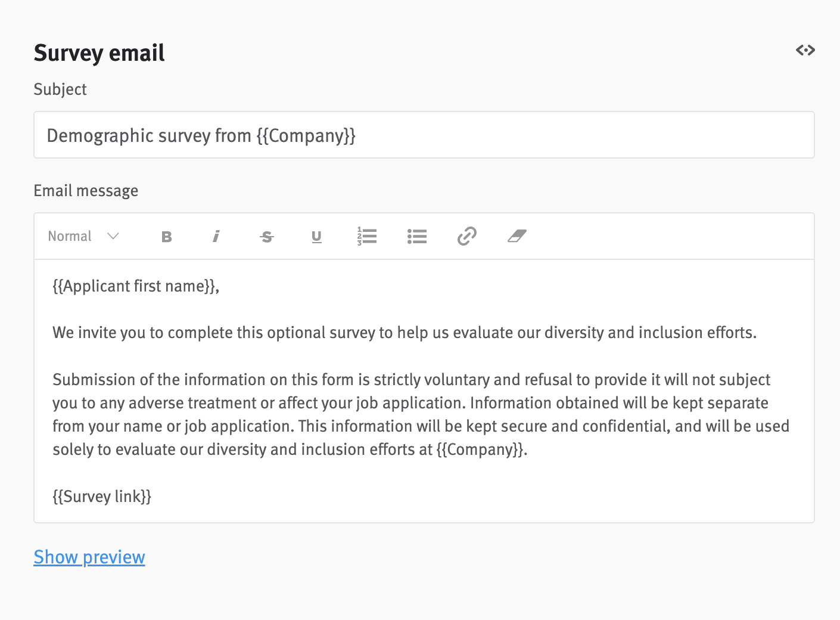Click the Show preview text at the bottom
Screen dimensions: 840x620
[x=89, y=557]
